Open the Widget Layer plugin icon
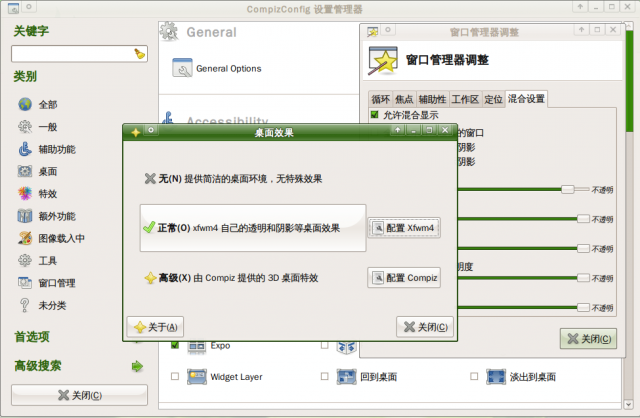This screenshot has width=640, height=418. (197, 376)
